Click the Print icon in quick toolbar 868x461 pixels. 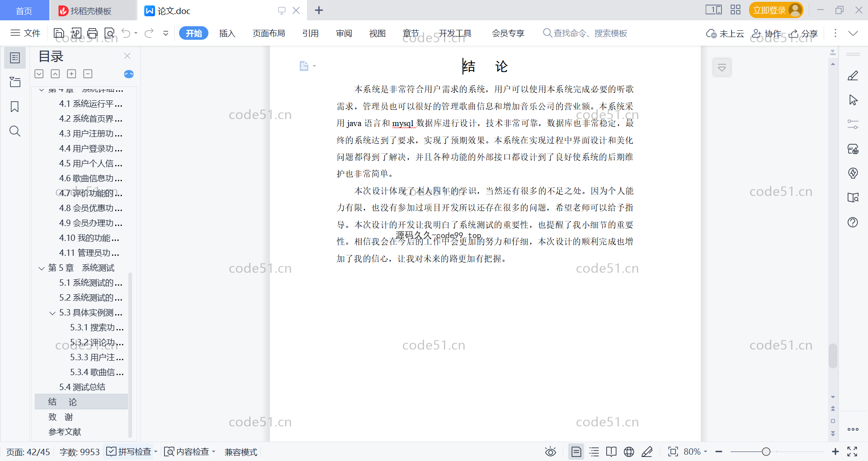click(93, 33)
